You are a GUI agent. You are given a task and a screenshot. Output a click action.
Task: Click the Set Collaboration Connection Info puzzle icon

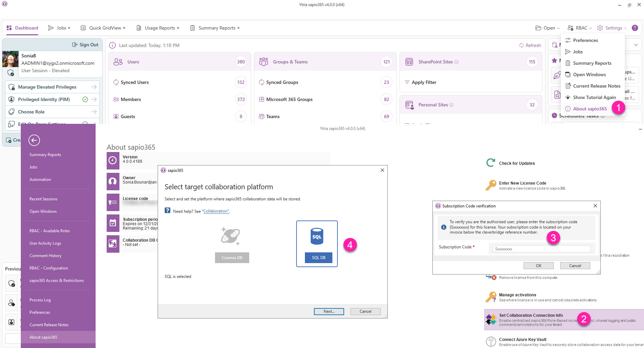(491, 319)
